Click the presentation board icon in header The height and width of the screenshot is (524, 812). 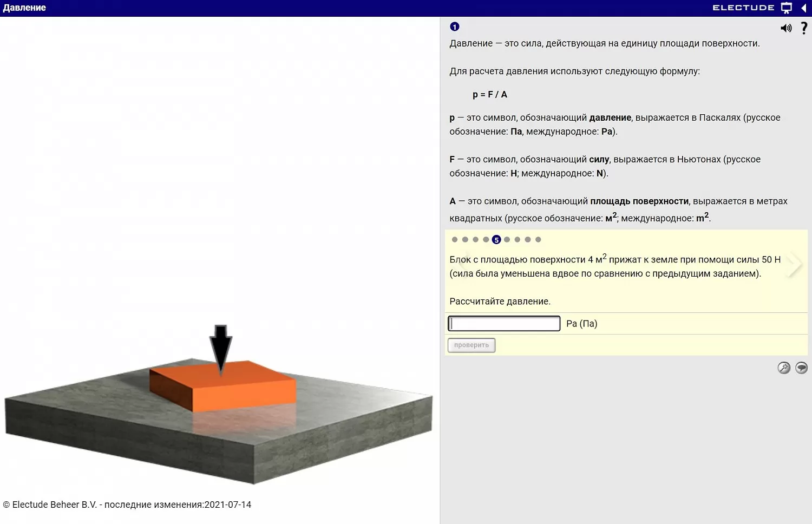pyautogui.click(x=786, y=8)
